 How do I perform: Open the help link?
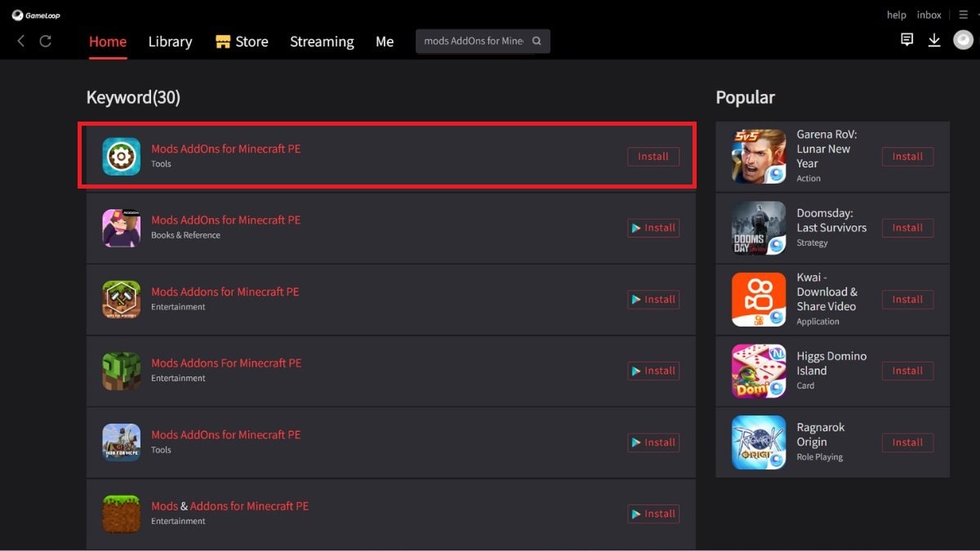tap(897, 15)
